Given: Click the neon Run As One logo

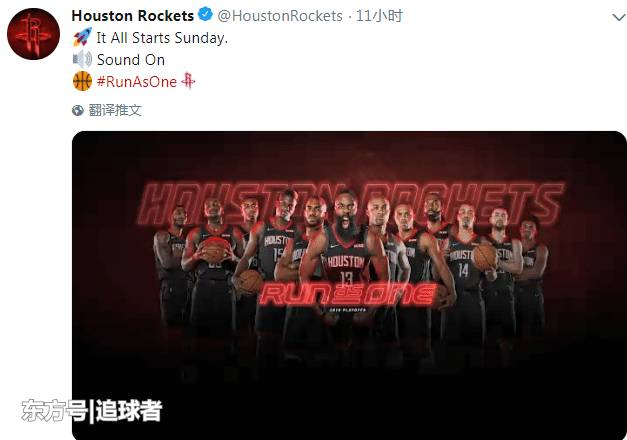Looking at the screenshot, I should (349, 295).
